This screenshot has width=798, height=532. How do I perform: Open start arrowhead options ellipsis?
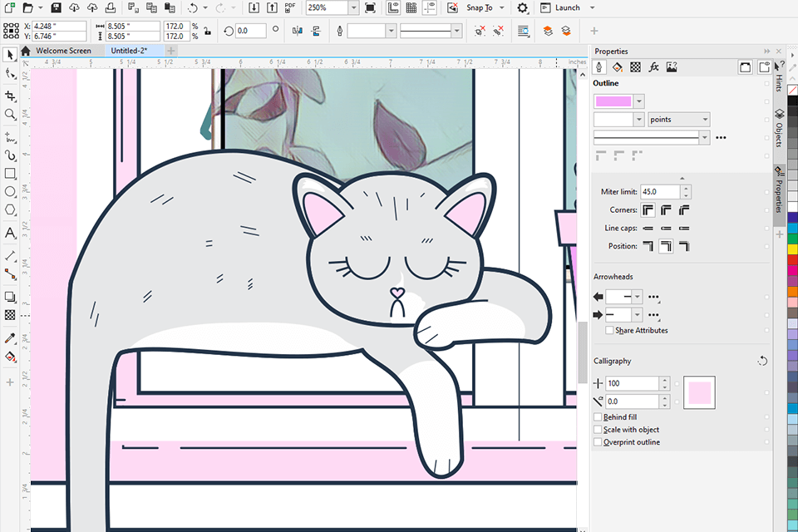click(654, 297)
